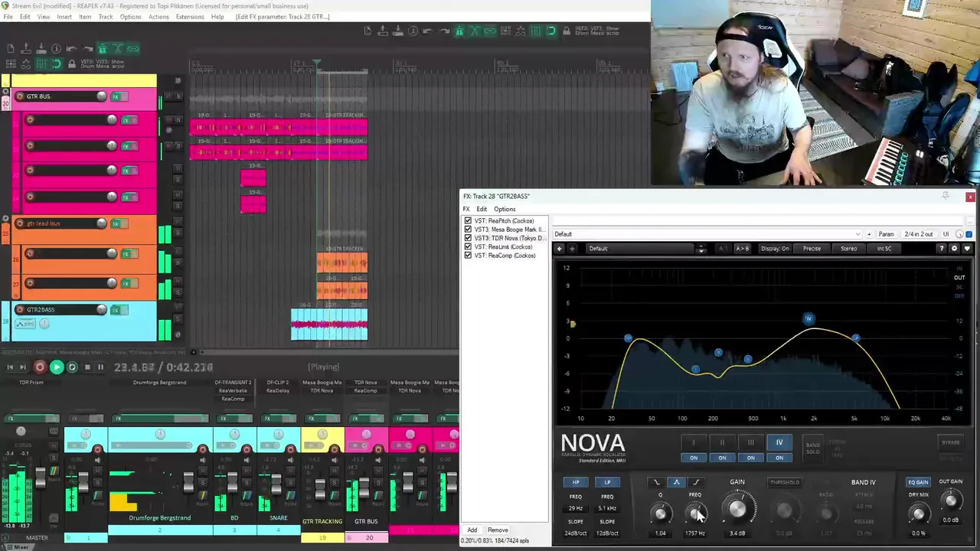Click the Remove button in FX window
The width and height of the screenshot is (980, 551).
(498, 530)
